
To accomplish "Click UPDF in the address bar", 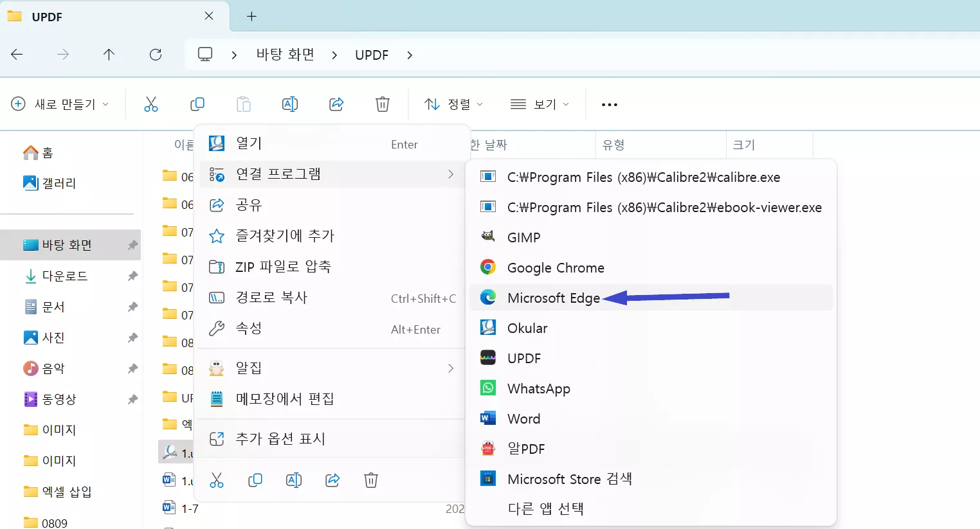I will (372, 55).
